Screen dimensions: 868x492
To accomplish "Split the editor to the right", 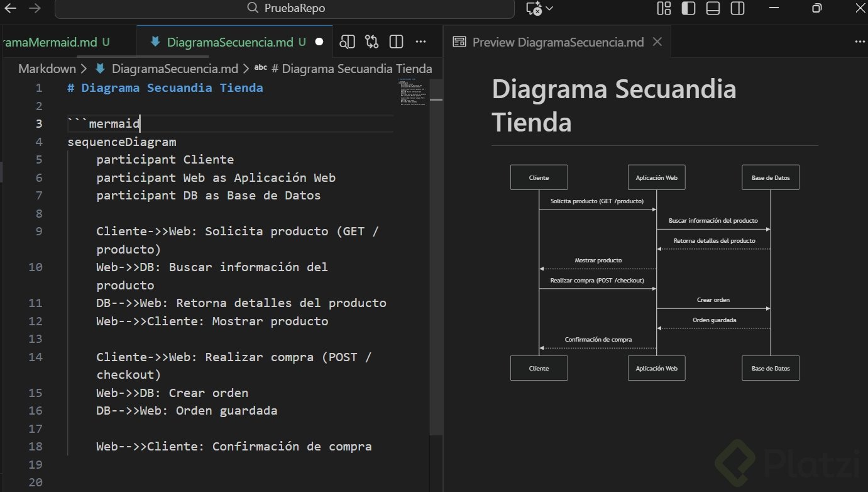I will coord(396,42).
